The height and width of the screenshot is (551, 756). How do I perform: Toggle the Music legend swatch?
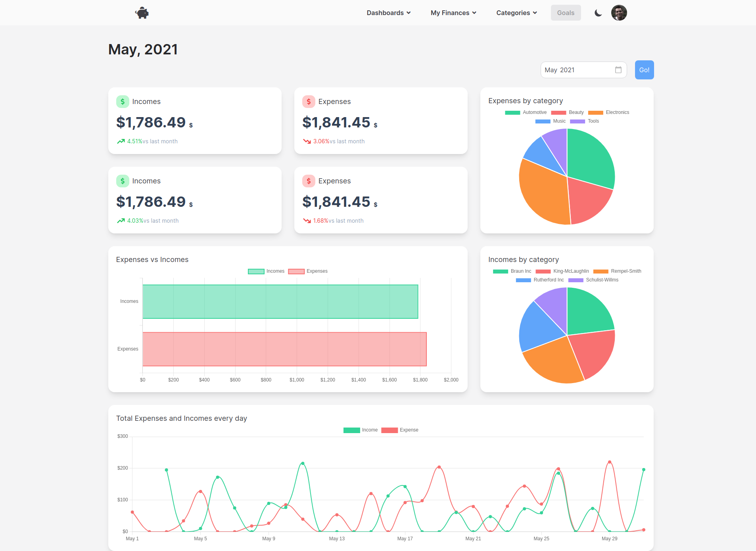(543, 121)
